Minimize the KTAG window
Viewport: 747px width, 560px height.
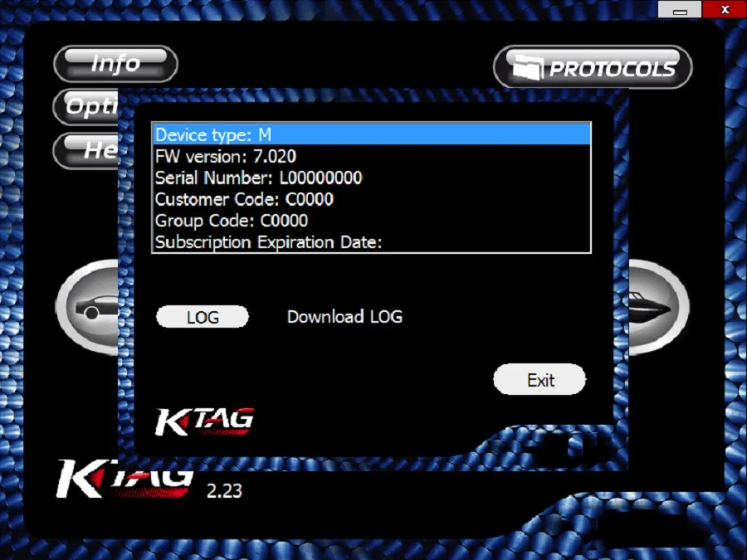tap(679, 9)
